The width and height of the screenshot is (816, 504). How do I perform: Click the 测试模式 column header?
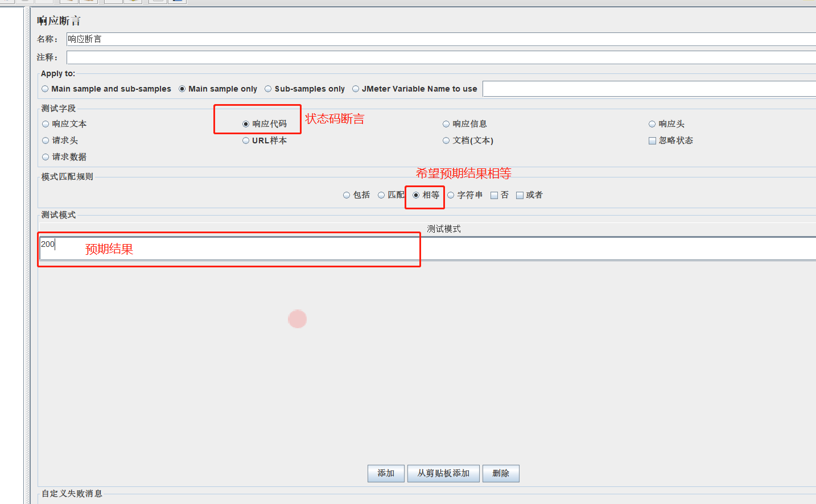point(444,229)
